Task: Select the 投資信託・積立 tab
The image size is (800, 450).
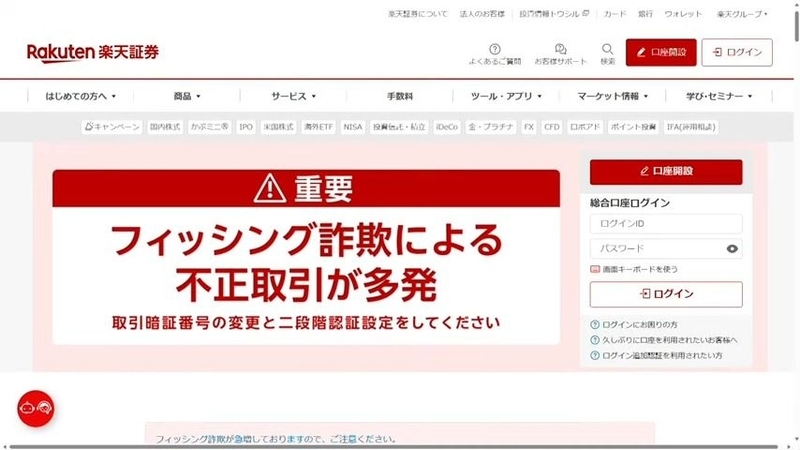Action: [x=399, y=127]
